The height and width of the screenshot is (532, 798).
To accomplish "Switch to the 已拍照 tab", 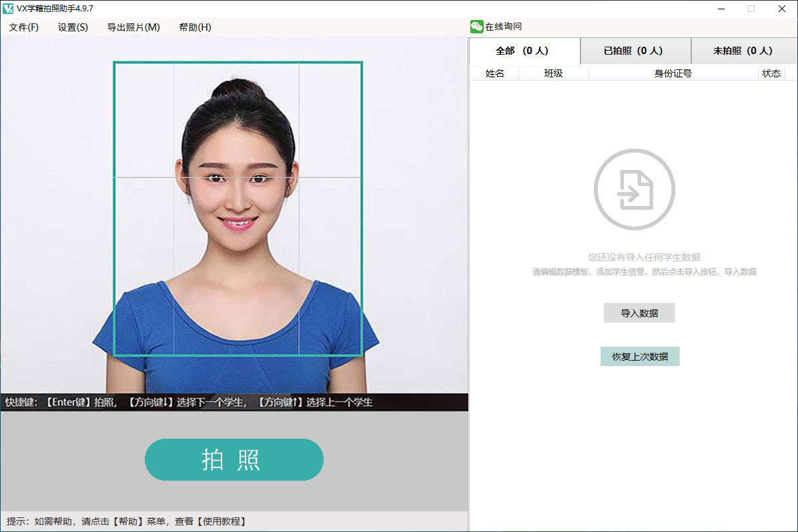I will click(635, 51).
